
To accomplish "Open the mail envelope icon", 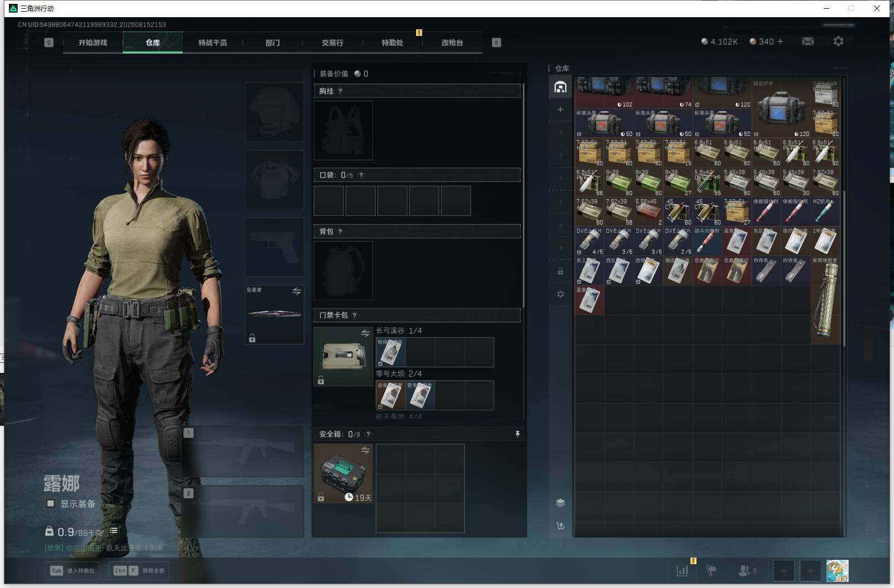I will [808, 41].
